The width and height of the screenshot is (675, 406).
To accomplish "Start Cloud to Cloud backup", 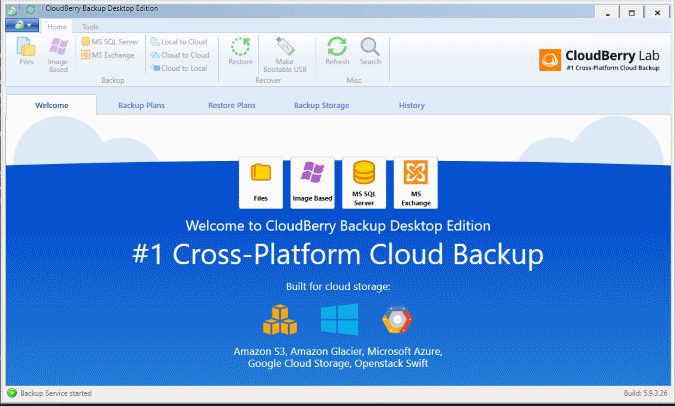I will (180, 55).
